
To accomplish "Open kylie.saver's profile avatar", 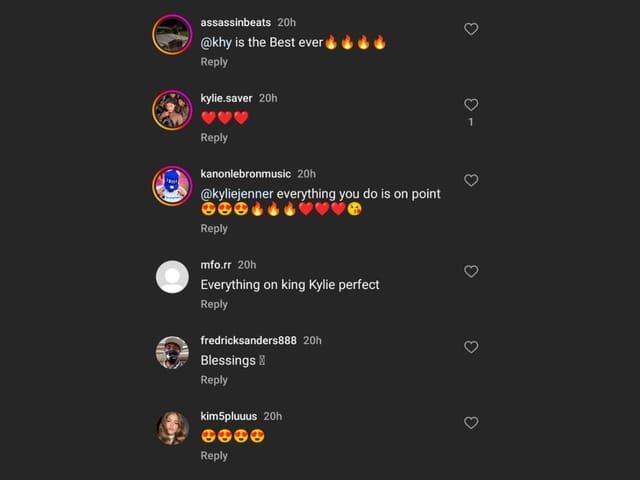I will [x=172, y=110].
